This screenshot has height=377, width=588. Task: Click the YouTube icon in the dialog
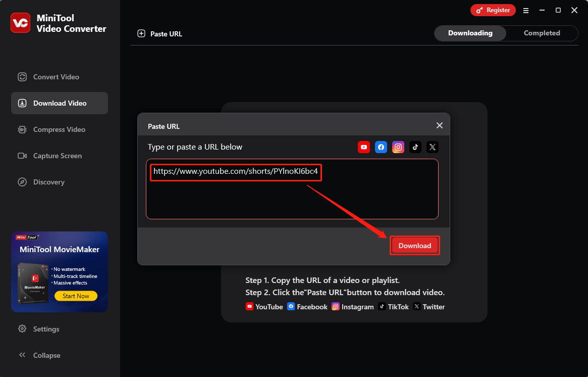(x=364, y=147)
